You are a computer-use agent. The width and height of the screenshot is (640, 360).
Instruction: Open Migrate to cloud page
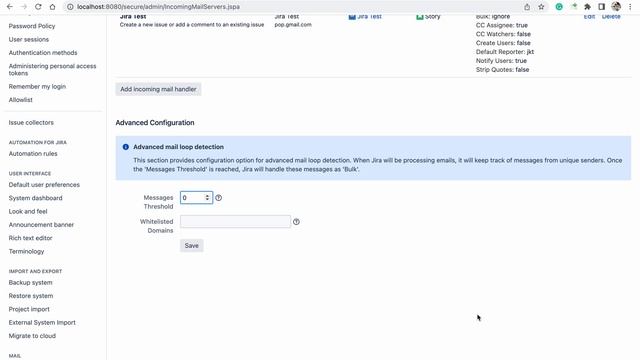click(x=32, y=336)
